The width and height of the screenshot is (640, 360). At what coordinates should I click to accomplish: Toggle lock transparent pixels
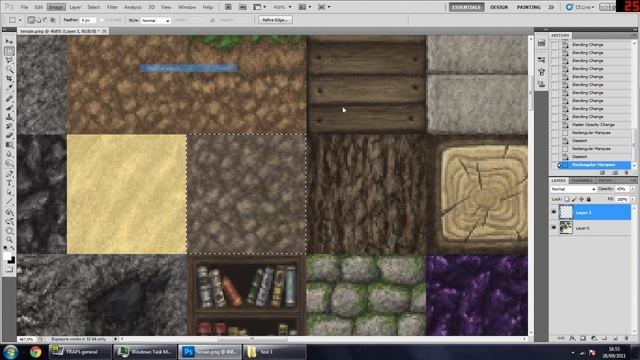(x=567, y=199)
